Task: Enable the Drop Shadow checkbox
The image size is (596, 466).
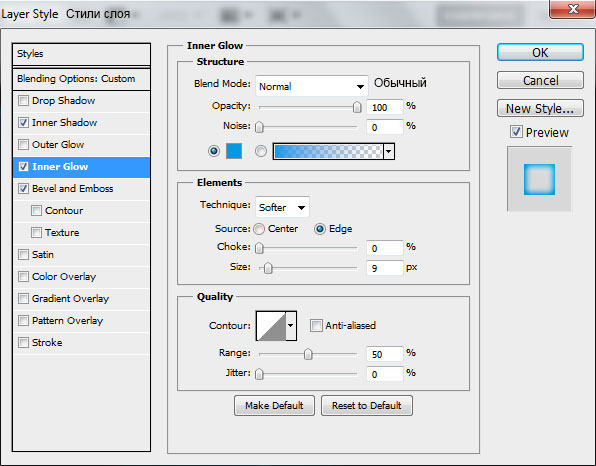Action: pos(24,101)
